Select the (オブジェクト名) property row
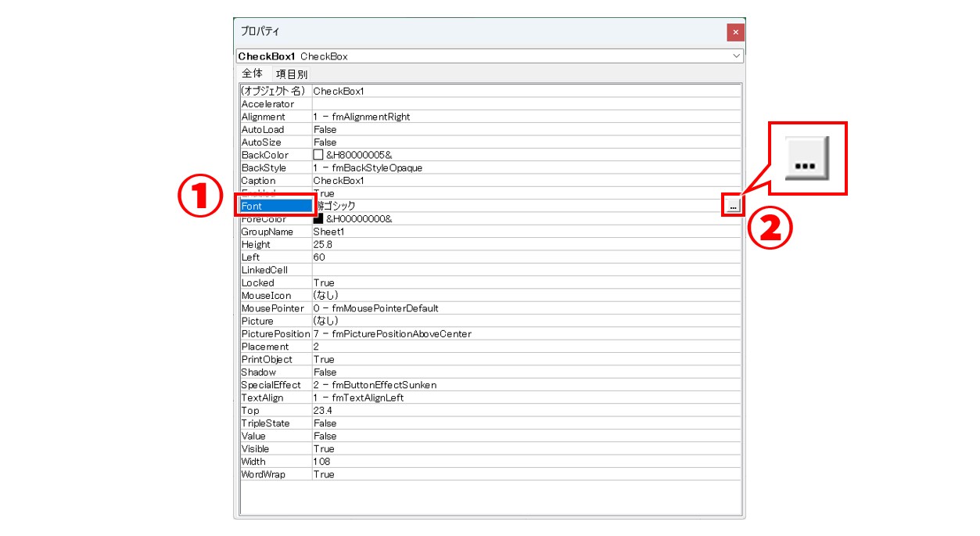The height and width of the screenshot is (536, 980). tap(275, 91)
